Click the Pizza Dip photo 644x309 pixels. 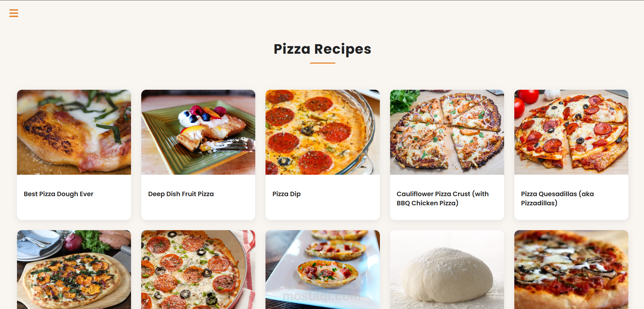click(x=323, y=132)
